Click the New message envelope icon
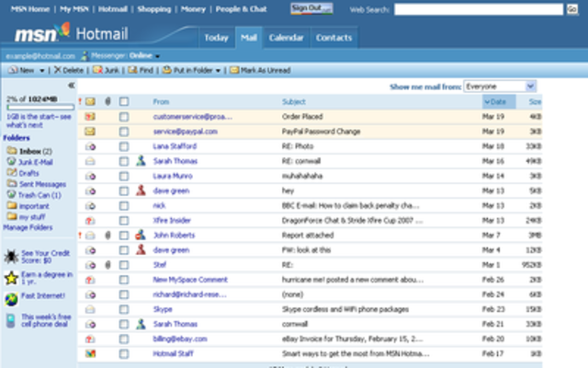 coord(13,70)
